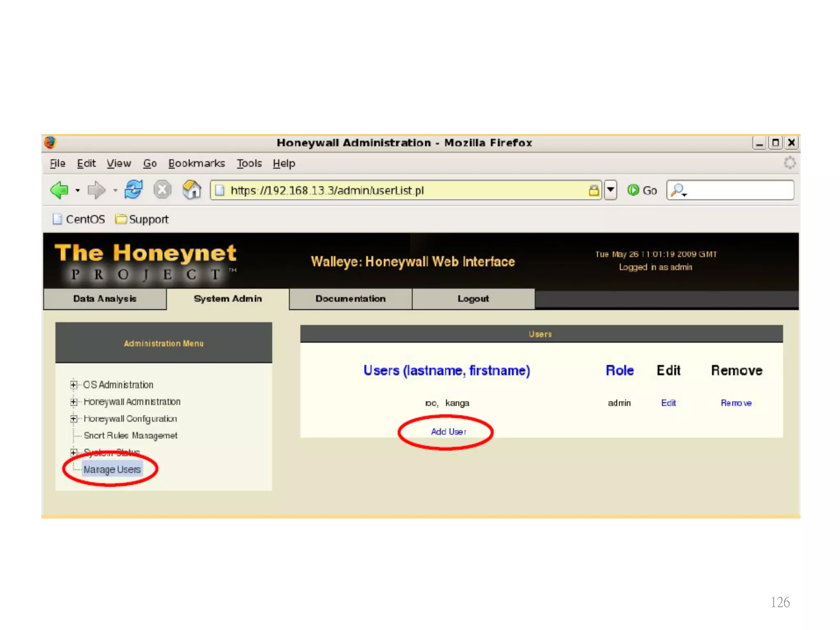The image size is (840, 630).
Task: Click the search engine magnifier icon
Action: (x=678, y=190)
